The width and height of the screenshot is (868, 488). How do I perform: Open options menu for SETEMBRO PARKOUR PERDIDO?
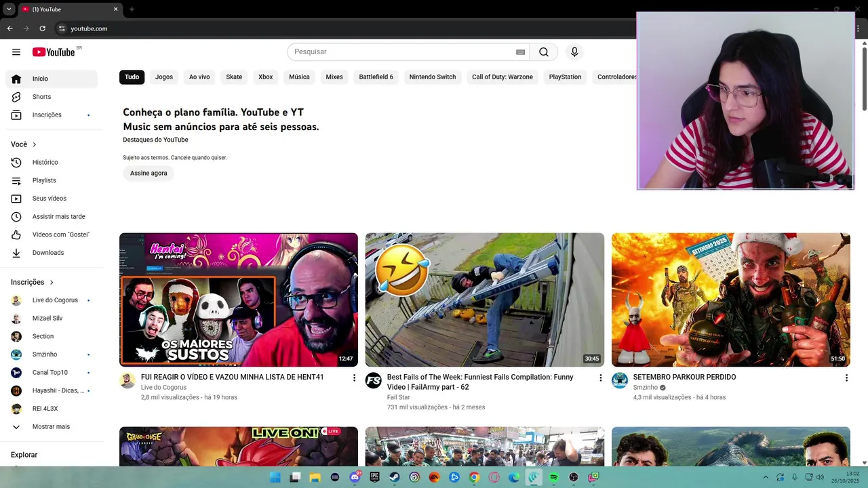click(x=846, y=378)
